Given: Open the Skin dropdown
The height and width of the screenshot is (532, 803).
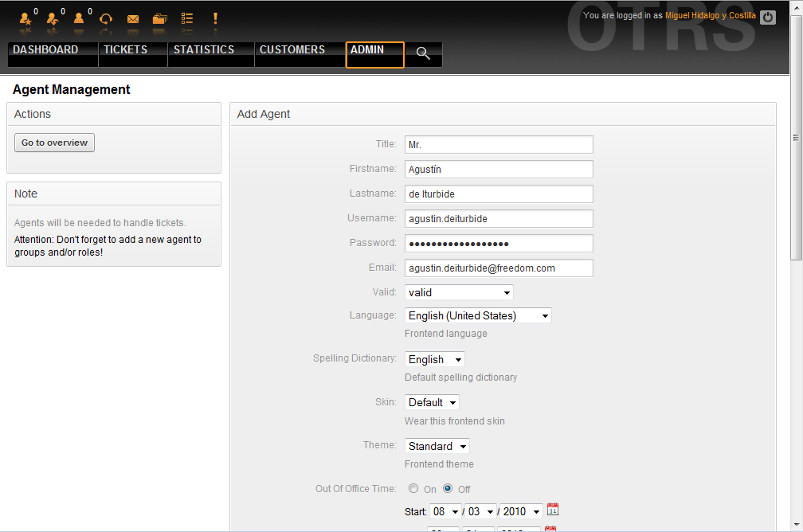Looking at the screenshot, I should click(x=432, y=403).
